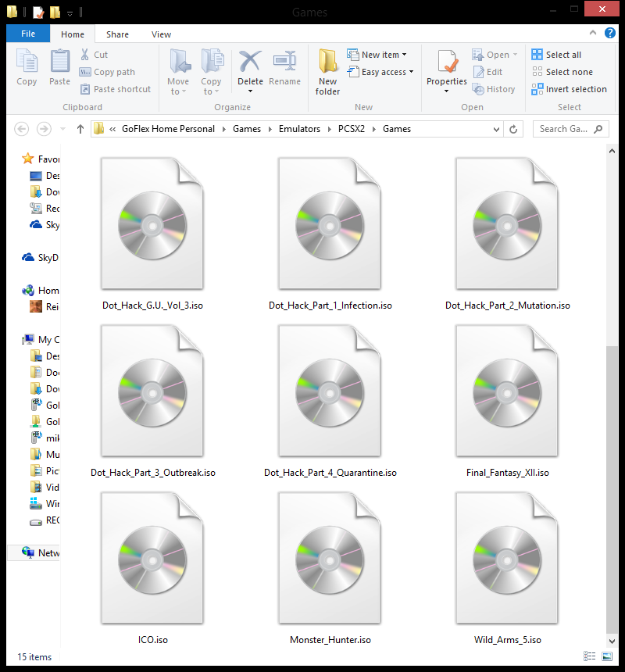Select Dot_Hack_Part_2_Mutation.iso file
The width and height of the screenshot is (625, 672).
pos(508,234)
